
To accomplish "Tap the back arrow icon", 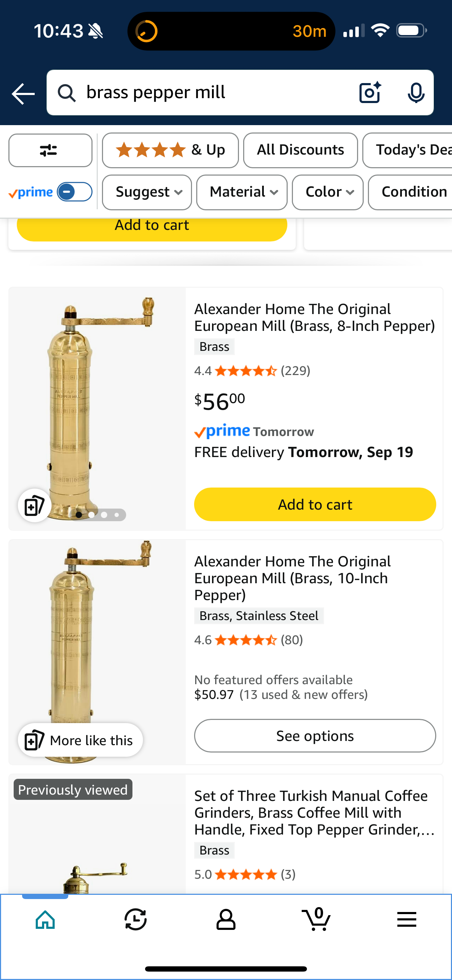I will click(23, 93).
